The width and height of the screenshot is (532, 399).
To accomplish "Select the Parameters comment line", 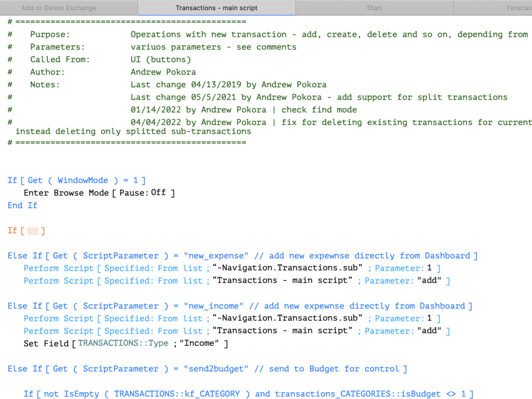I will (152, 47).
